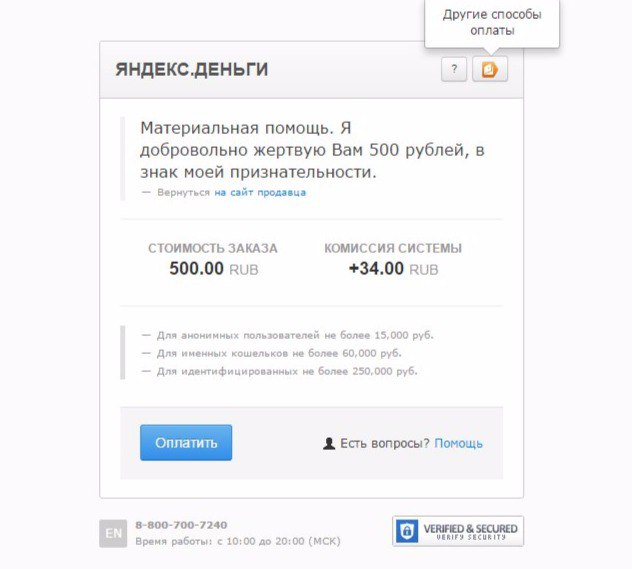Click the идентифицированных 250,000 limit line
Image resolution: width=632 pixels, height=569 pixels.
pyautogui.click(x=280, y=371)
